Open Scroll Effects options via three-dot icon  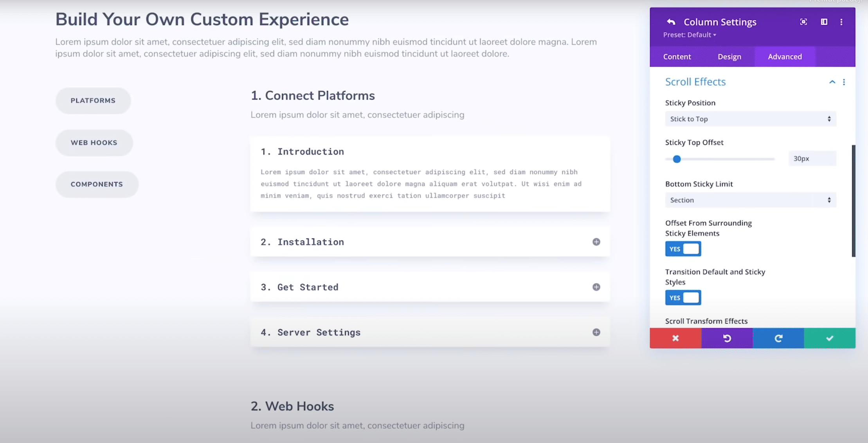pyautogui.click(x=844, y=82)
